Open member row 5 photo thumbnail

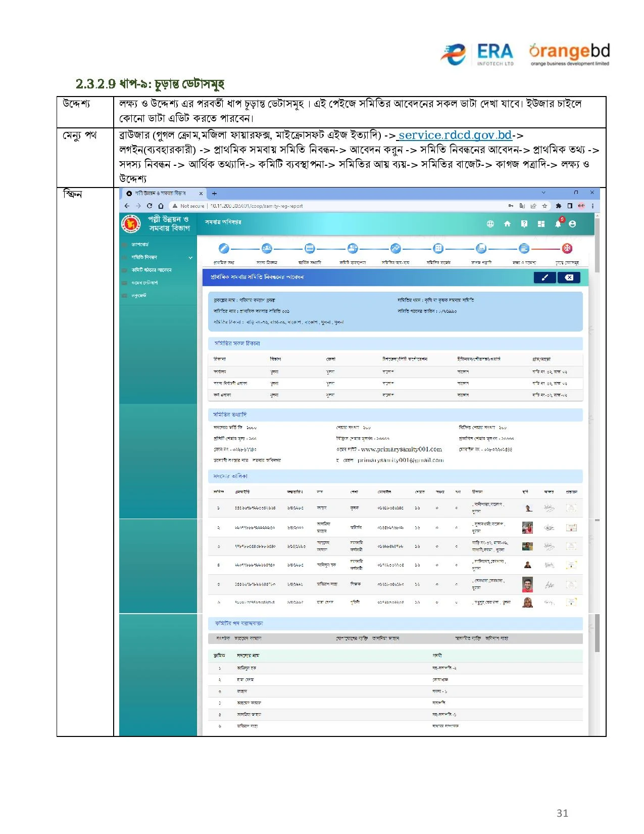tap(527, 585)
